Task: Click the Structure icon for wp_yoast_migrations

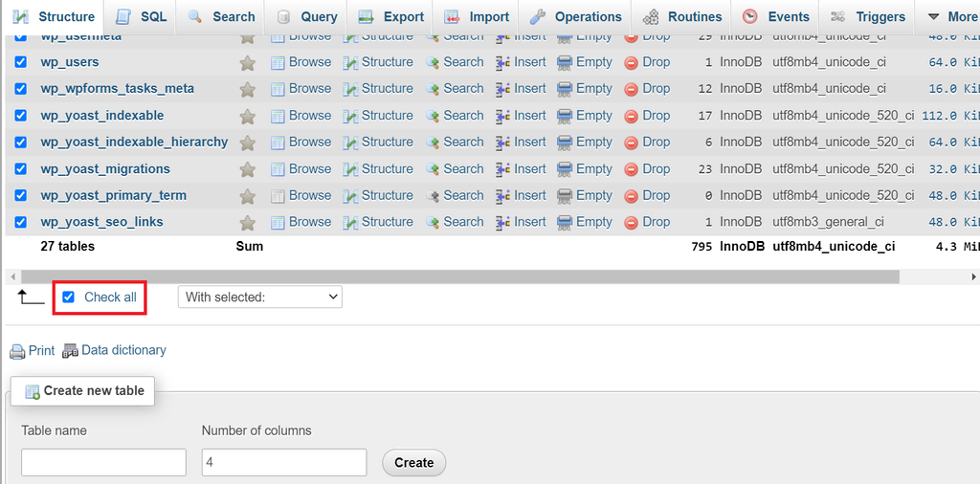Action: (350, 169)
